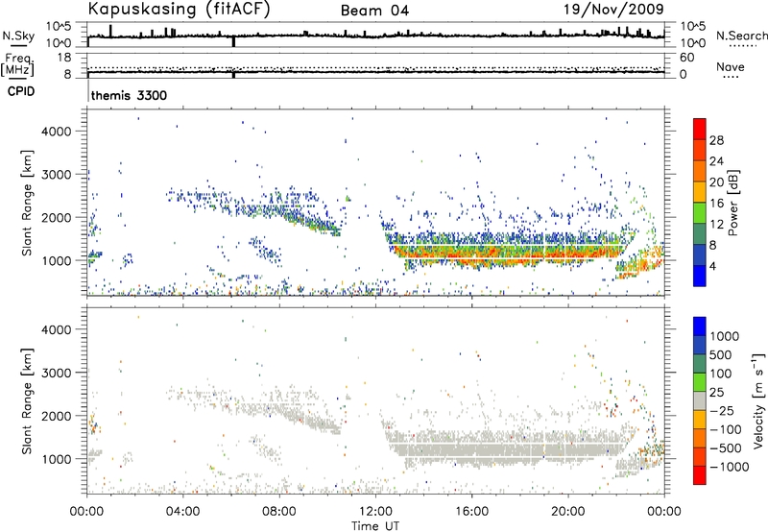
Task: Click the 16:00 time axis label
Action: coord(471,512)
